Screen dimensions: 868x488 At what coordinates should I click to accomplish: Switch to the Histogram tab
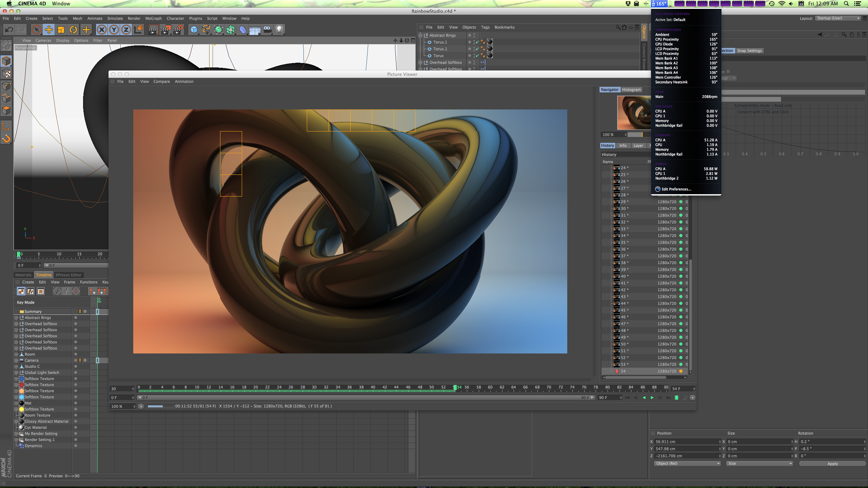tap(631, 89)
